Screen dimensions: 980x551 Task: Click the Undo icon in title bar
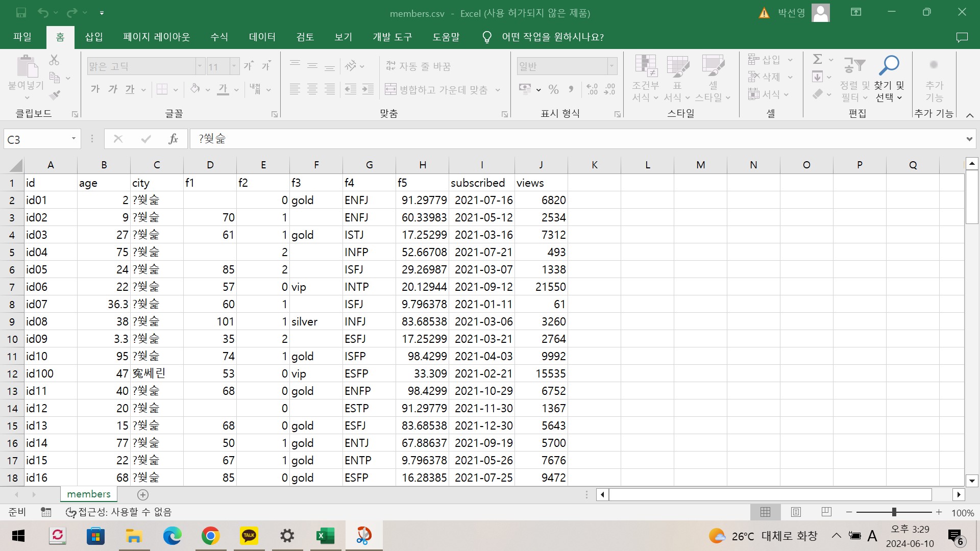(43, 13)
